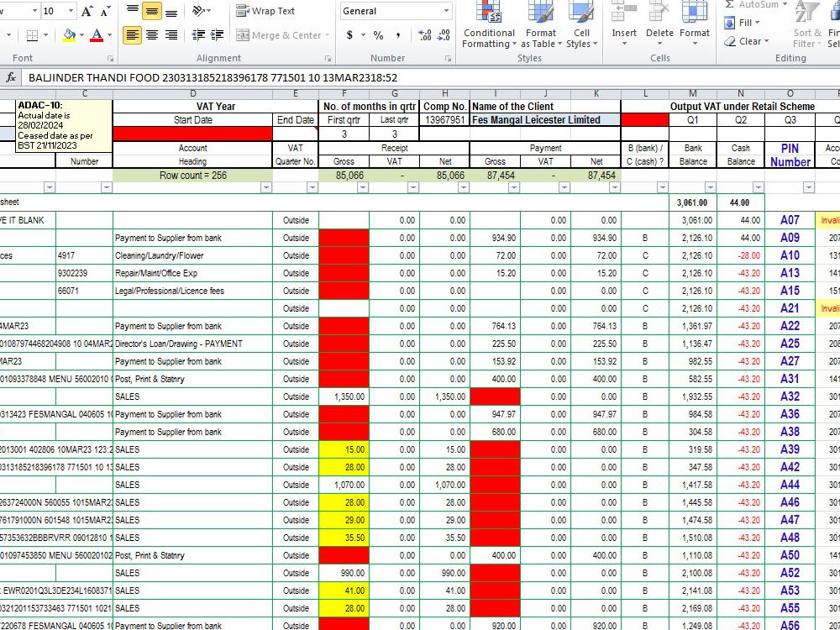Select yellow receipt cell 35.50
Screen dimensions: 840x630
[x=344, y=538]
